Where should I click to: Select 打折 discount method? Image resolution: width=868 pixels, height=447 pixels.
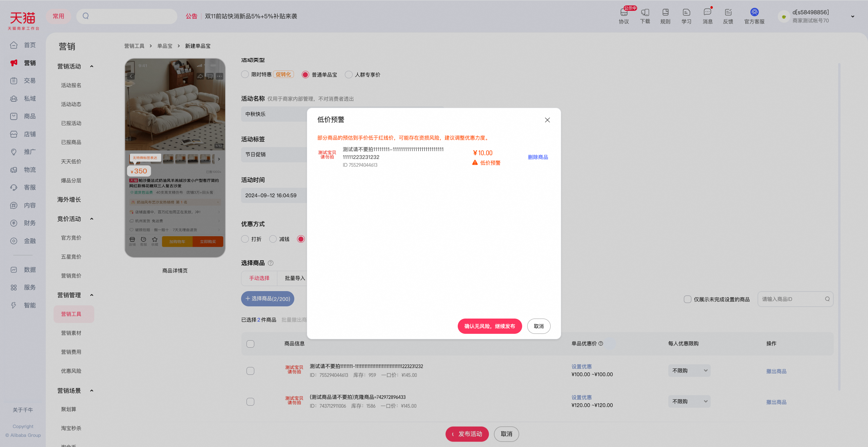(245, 239)
